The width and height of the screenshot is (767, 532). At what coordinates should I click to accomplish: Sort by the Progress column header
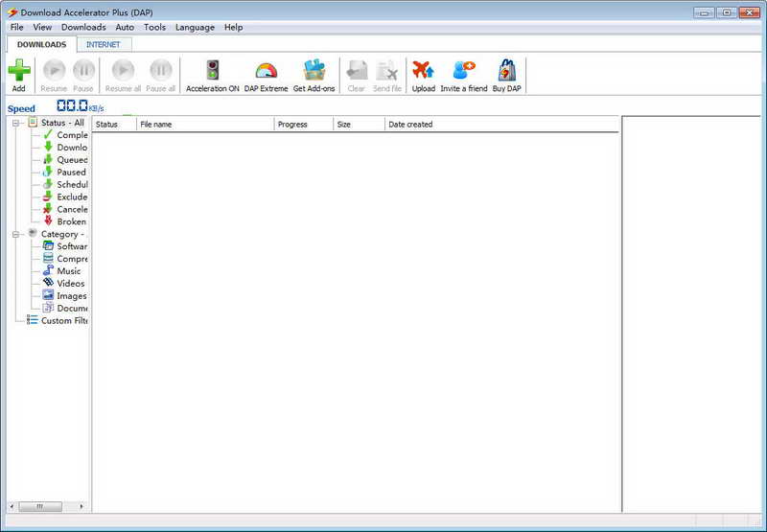tap(304, 125)
